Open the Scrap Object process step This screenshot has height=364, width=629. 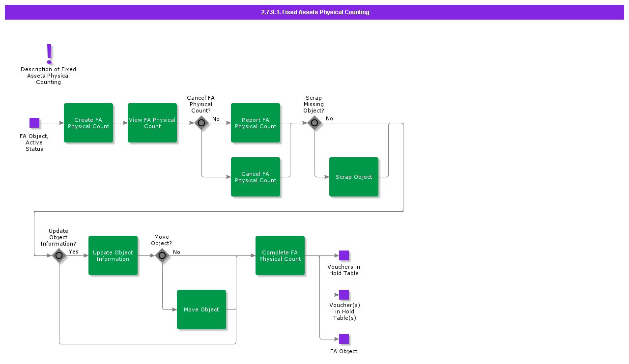[x=354, y=177]
